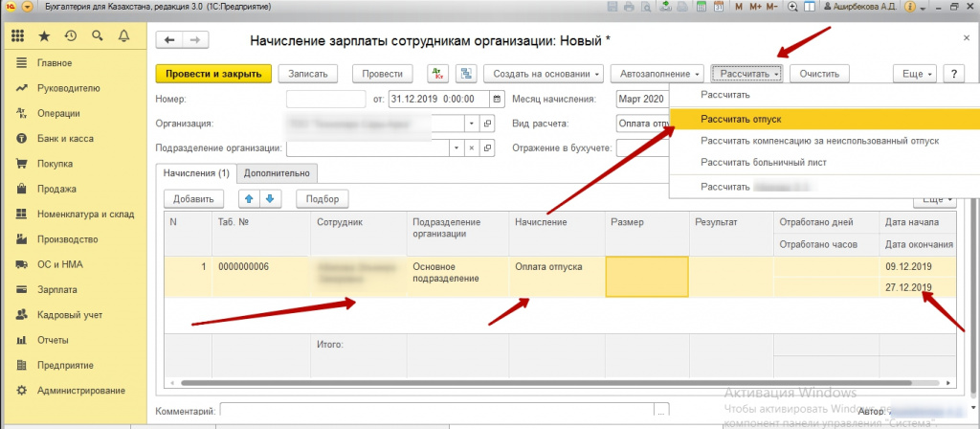Click the M+ memory button
The height and width of the screenshot is (429, 980).
click(x=755, y=7)
